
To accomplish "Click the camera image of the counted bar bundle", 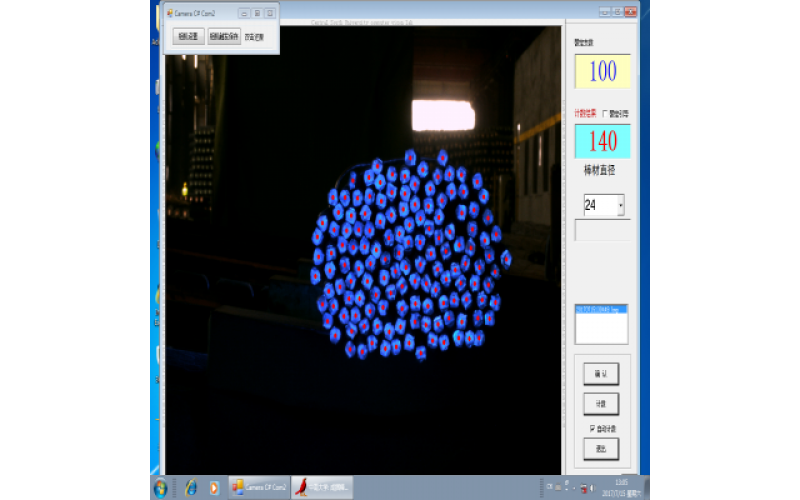I will [362, 250].
